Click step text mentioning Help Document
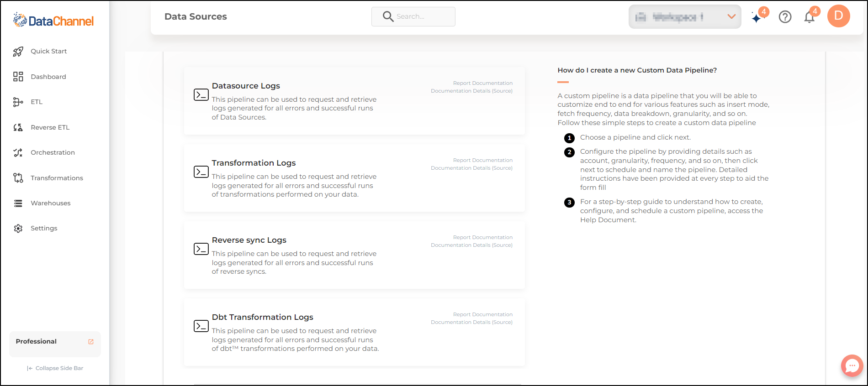868x386 pixels. pos(672,211)
